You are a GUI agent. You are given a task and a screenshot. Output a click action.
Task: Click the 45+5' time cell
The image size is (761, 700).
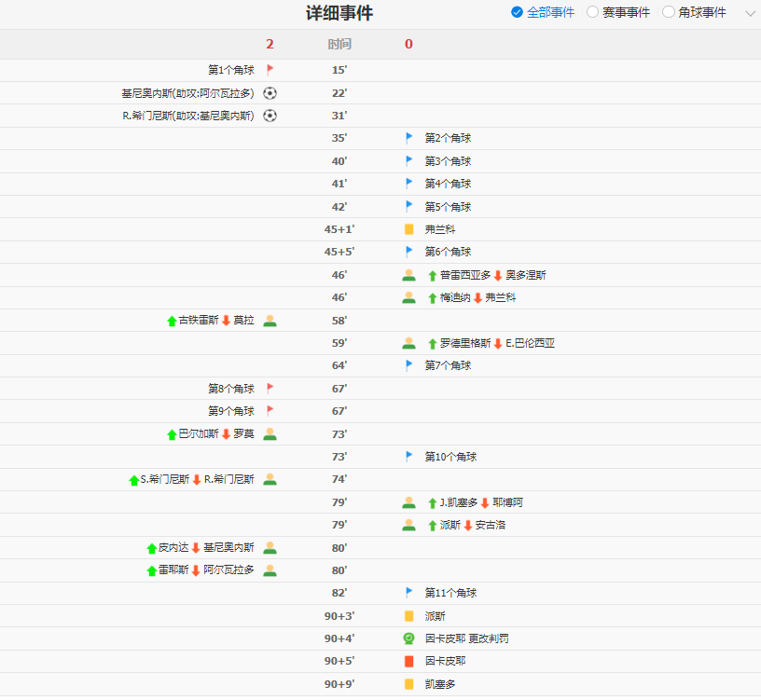339,252
